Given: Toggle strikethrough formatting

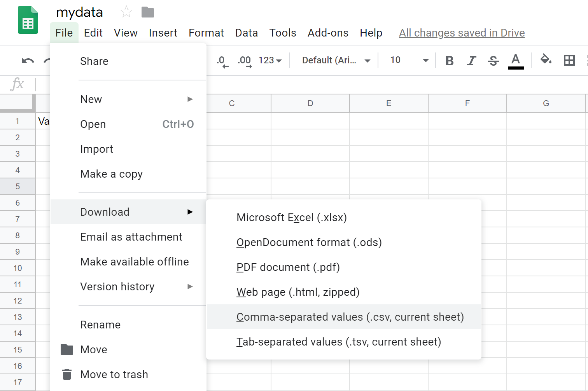Looking at the screenshot, I should click(x=493, y=61).
